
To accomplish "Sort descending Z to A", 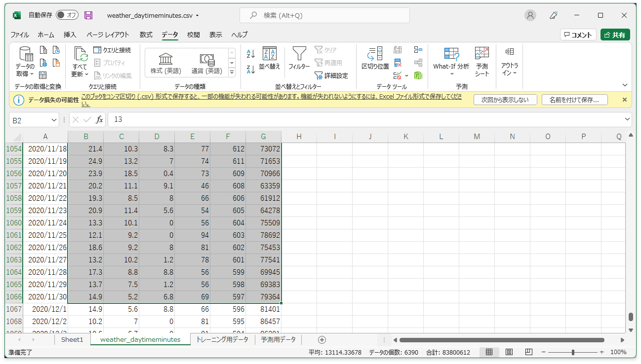I will [x=251, y=69].
